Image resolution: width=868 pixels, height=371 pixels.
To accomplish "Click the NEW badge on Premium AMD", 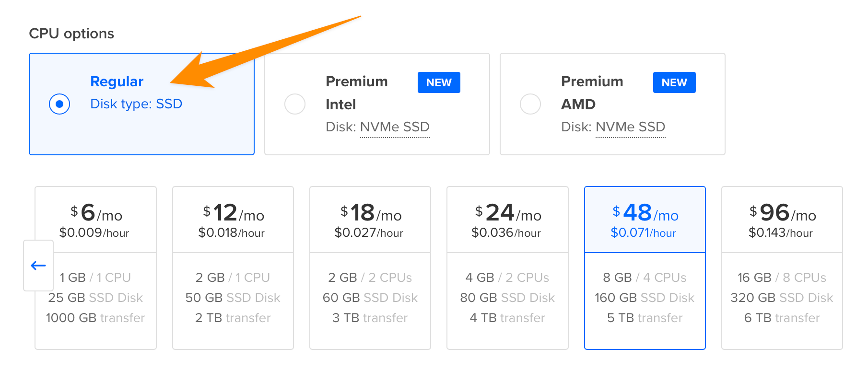I will (x=674, y=82).
